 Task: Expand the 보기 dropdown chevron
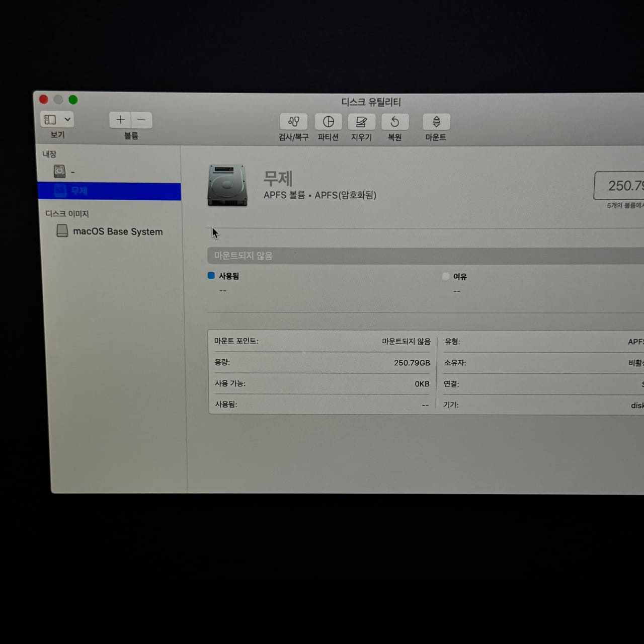(x=67, y=119)
